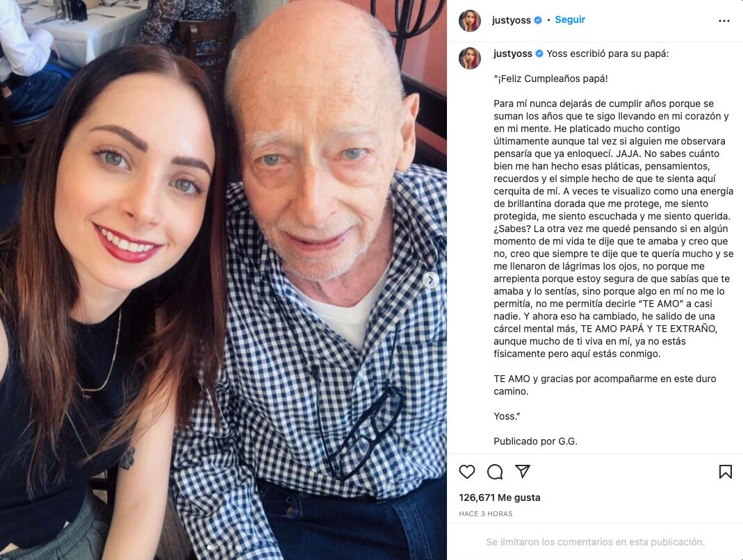The image size is (743, 560).
Task: Click the verified badge in the caption
Action: 539,53
